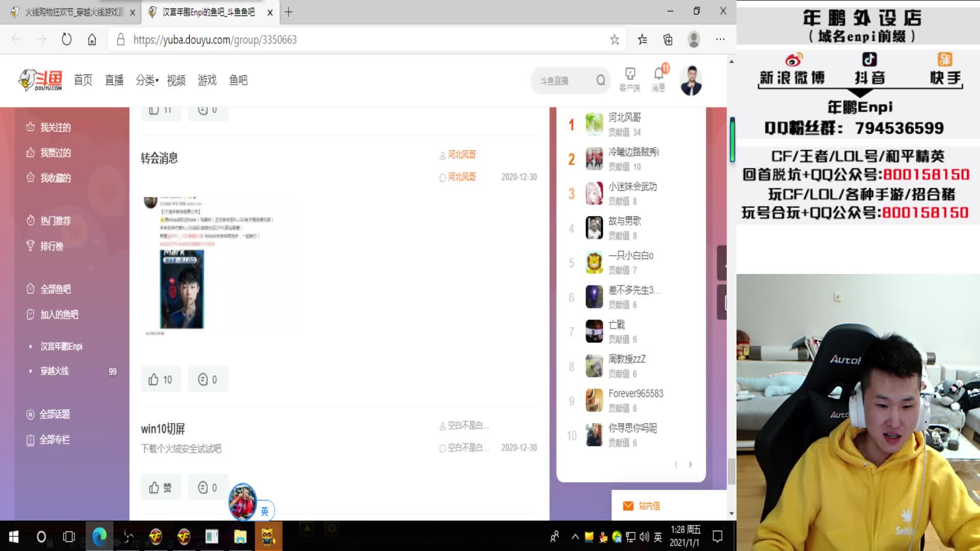Open 全部鱼吧 in sidebar
The height and width of the screenshot is (551, 980).
click(x=48, y=289)
